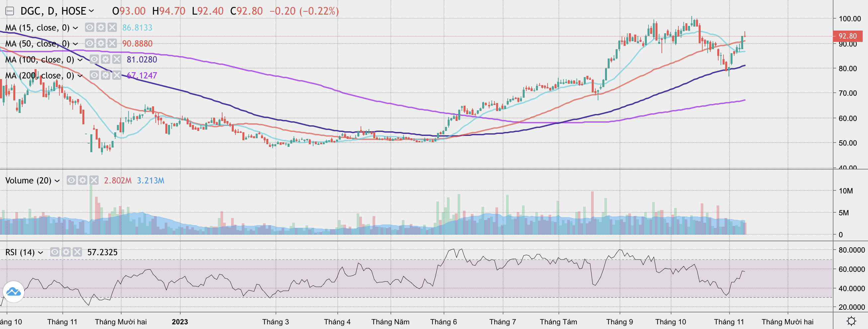Toggle visibility of RSI (14) indicator
868x329 pixels.
55,252
